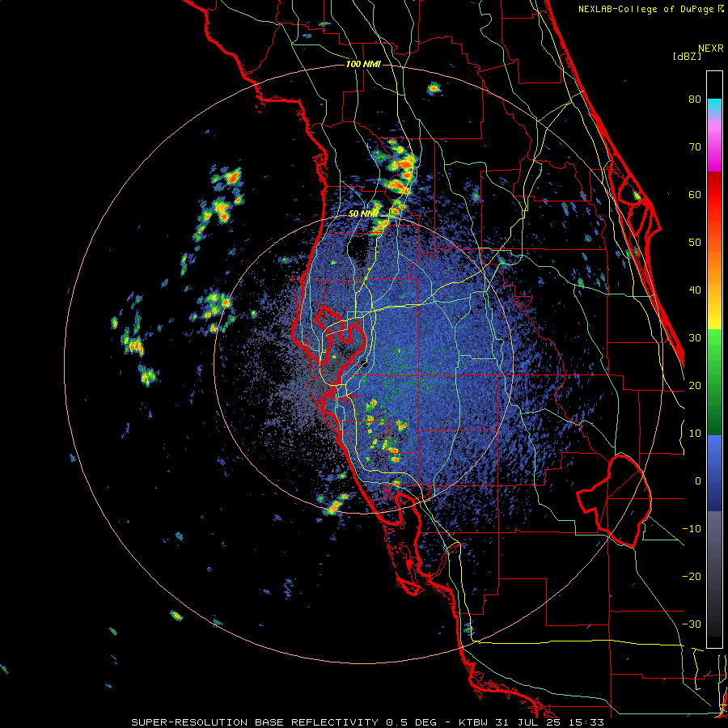The height and width of the screenshot is (728, 728).
Task: Click the 60 dBZ scale value
Action: click(695, 194)
